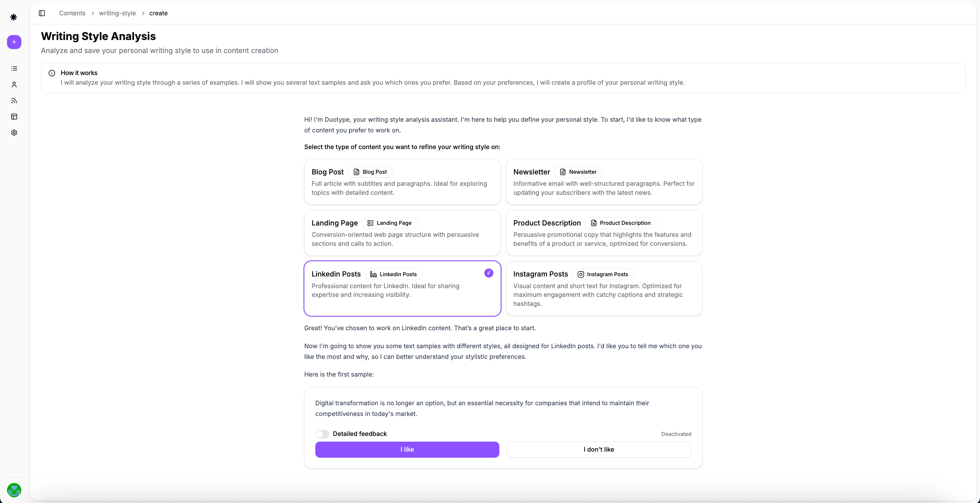
Task: Go to Contents breadcrumb
Action: [x=72, y=13]
